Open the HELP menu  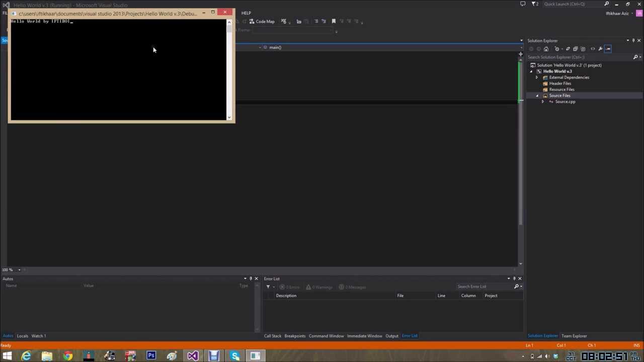pyautogui.click(x=246, y=13)
